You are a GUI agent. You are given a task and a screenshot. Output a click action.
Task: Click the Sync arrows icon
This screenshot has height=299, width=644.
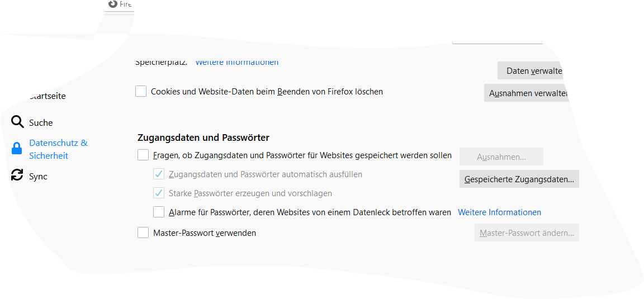tap(17, 175)
